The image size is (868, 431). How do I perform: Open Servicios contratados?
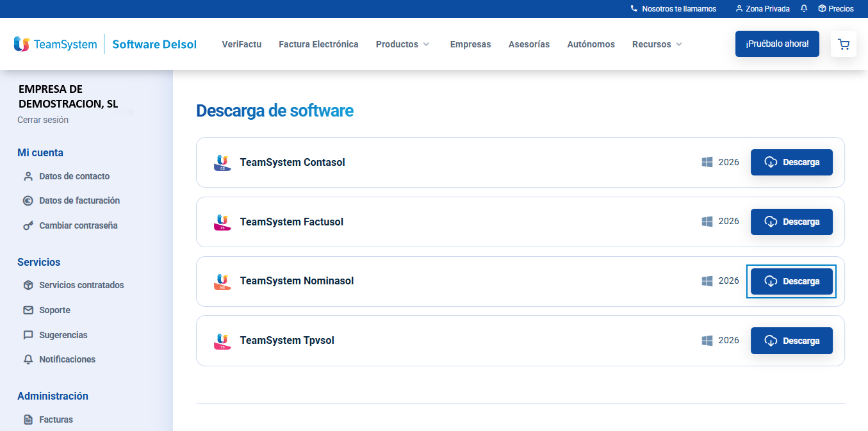click(x=81, y=285)
